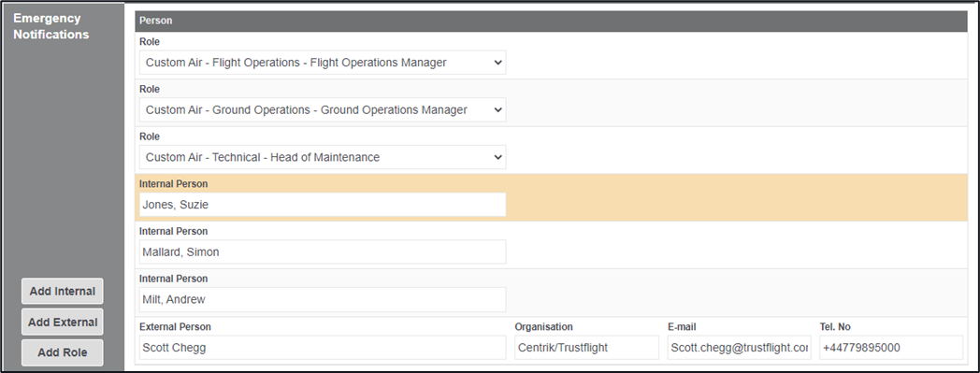Click the Emergency Notifications section label
This screenshot has width=980, height=373.
51,26
